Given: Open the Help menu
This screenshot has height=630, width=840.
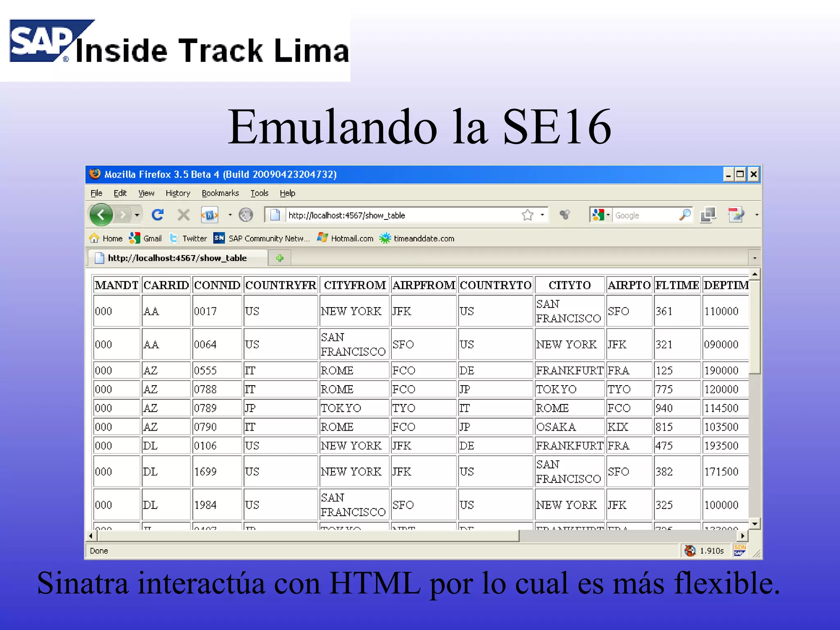Looking at the screenshot, I should [288, 193].
